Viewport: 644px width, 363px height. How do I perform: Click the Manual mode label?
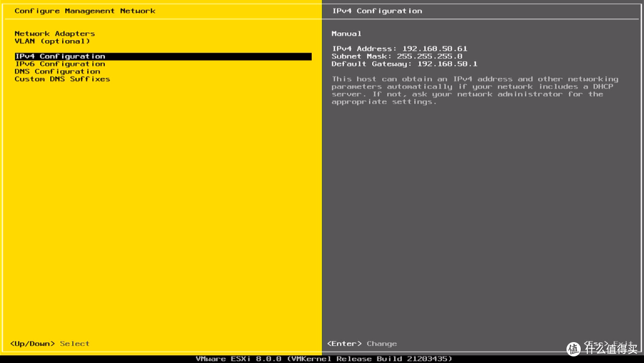click(346, 34)
